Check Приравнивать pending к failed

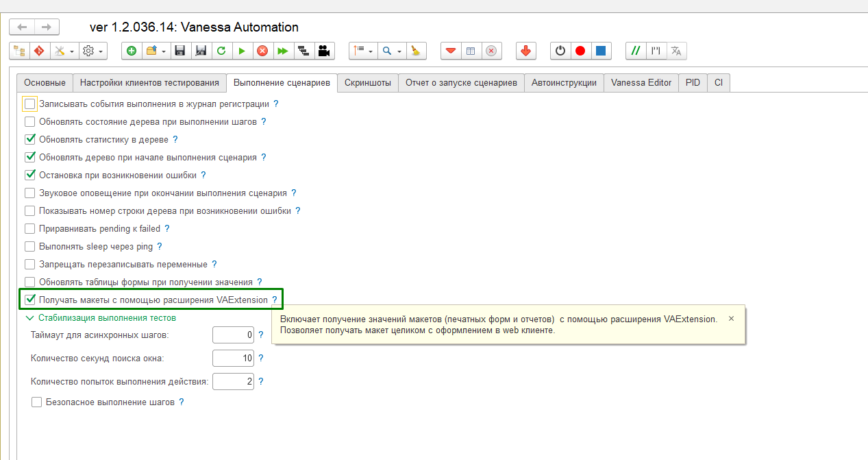coord(29,229)
